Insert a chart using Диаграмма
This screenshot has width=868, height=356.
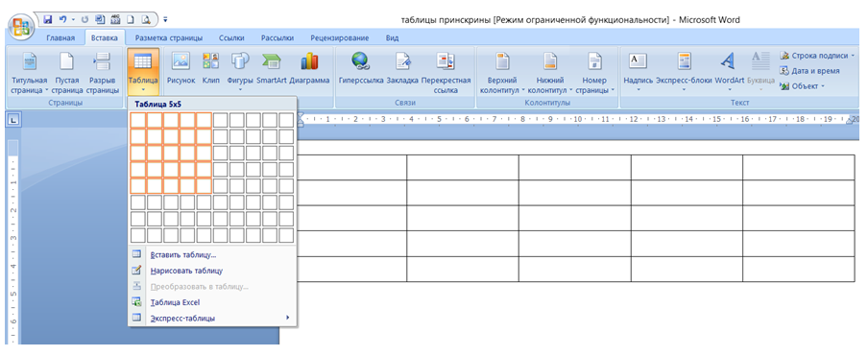tap(309, 69)
